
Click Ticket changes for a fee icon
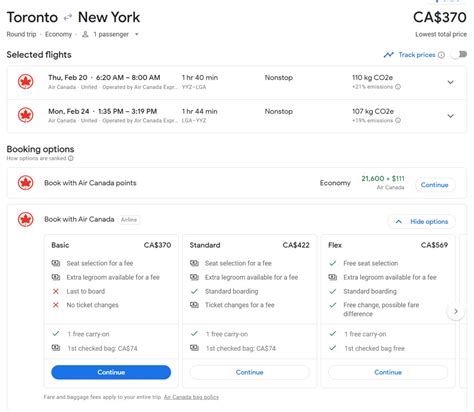(194, 305)
